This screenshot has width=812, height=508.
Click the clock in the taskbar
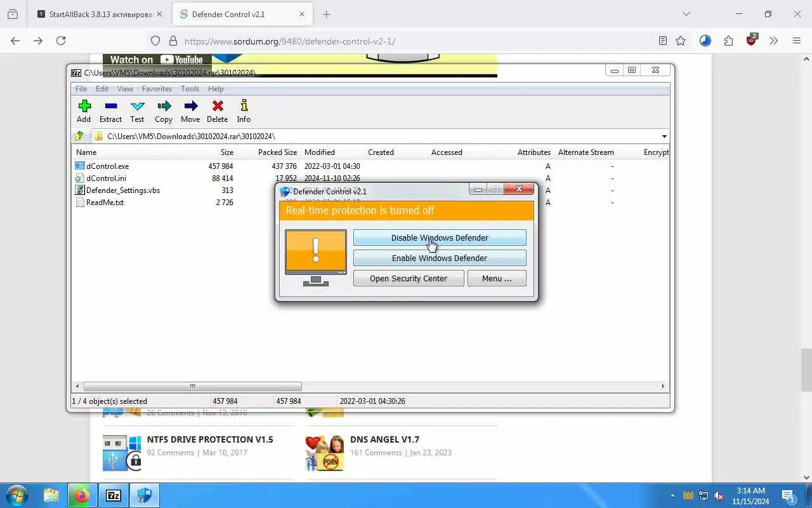coord(750,496)
